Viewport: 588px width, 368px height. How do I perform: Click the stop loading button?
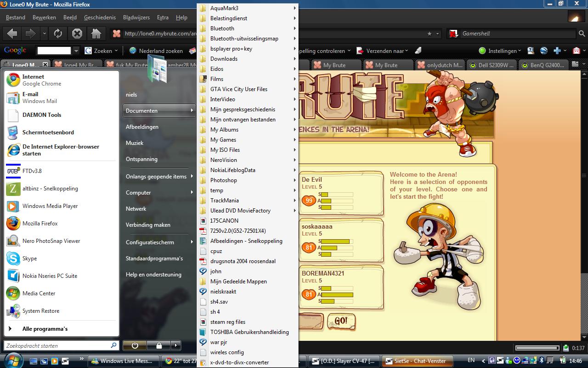point(77,34)
